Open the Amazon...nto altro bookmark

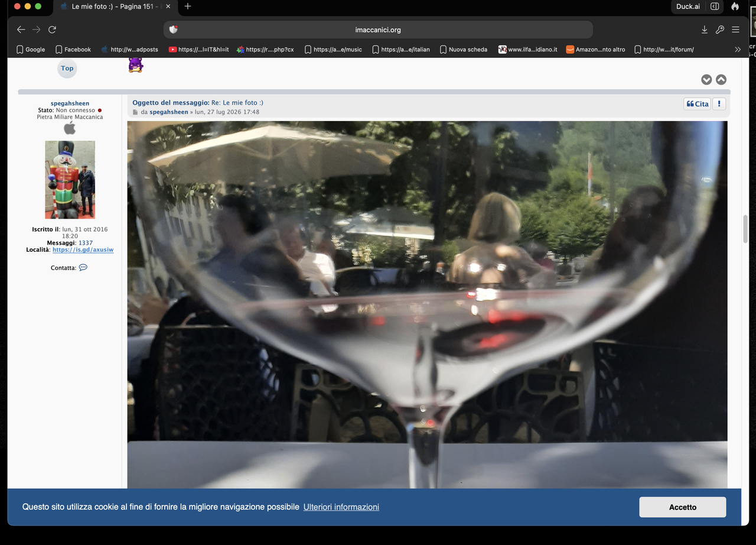point(596,50)
